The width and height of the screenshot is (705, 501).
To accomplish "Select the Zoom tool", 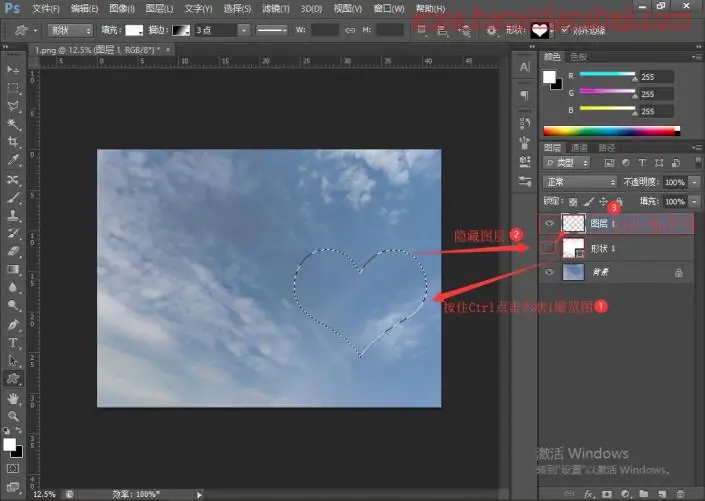I will click(x=13, y=416).
